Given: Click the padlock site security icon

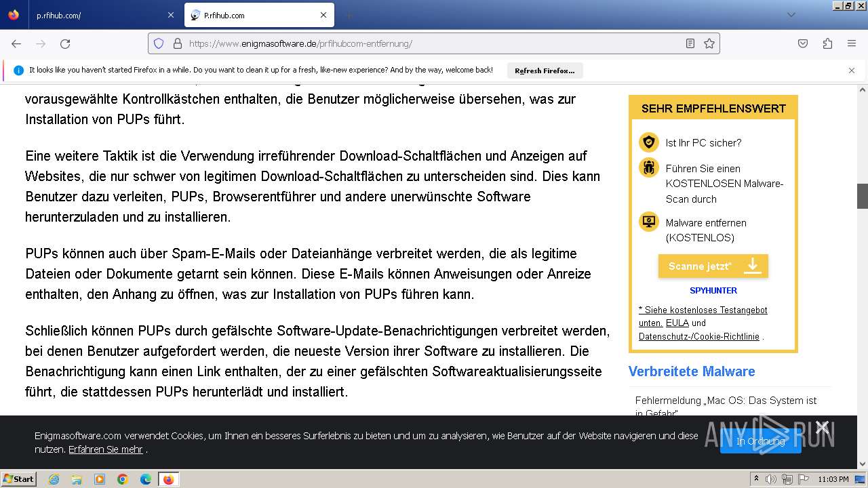Looking at the screenshot, I should 178,43.
